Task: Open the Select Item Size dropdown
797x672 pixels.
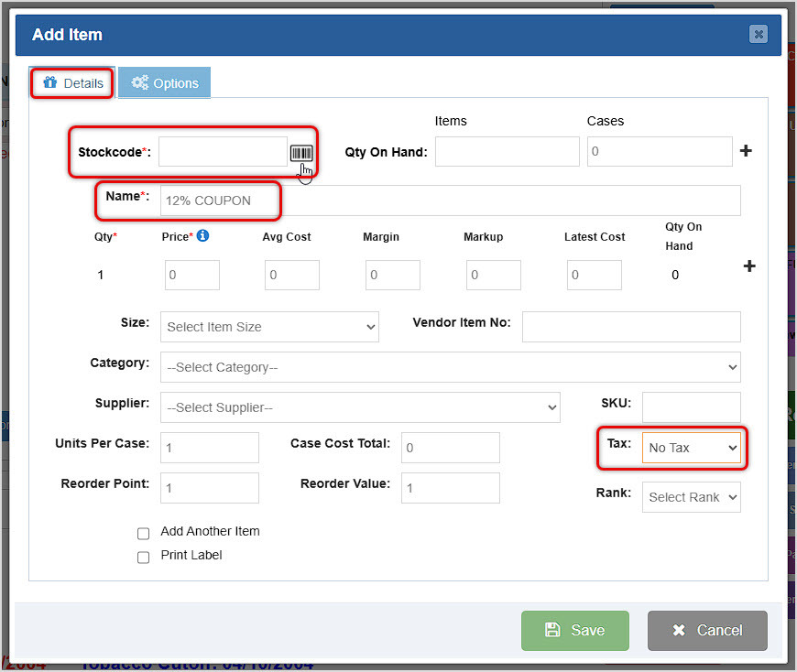Action: pyautogui.click(x=269, y=327)
